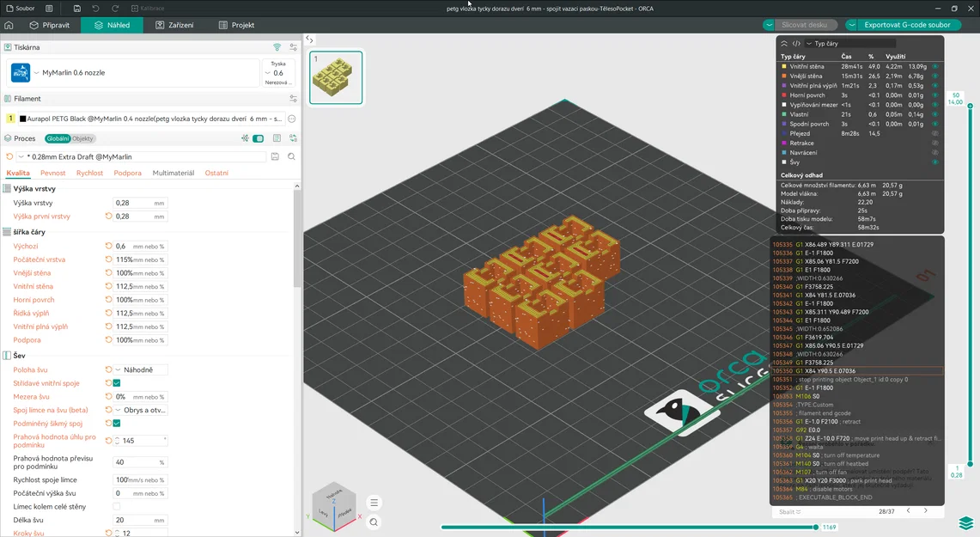This screenshot has height=537, width=980.
Task: Hide Vnitřní stěna lines via eye icon
Action: tap(935, 66)
